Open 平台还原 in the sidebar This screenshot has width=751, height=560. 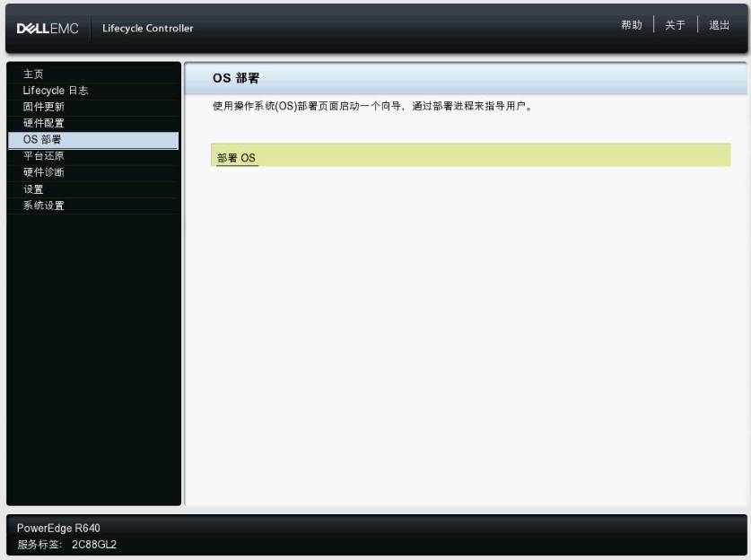(44, 156)
